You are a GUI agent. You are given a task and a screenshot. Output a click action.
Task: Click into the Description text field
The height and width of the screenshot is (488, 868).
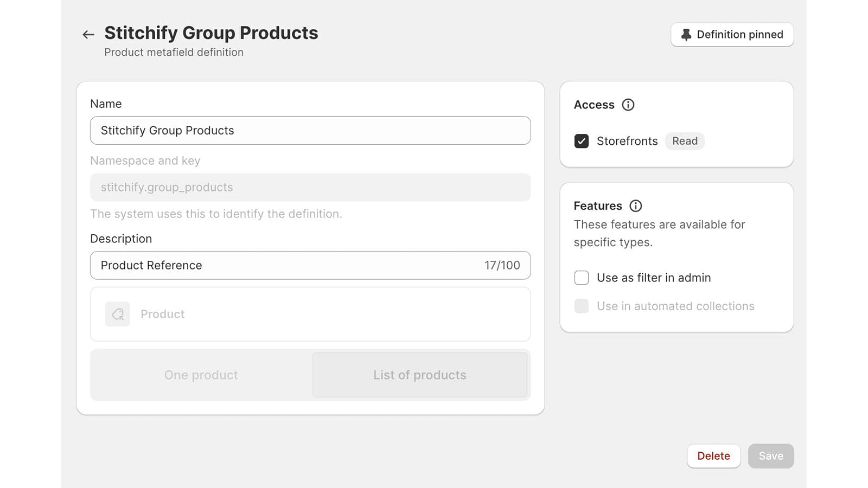tap(282, 266)
